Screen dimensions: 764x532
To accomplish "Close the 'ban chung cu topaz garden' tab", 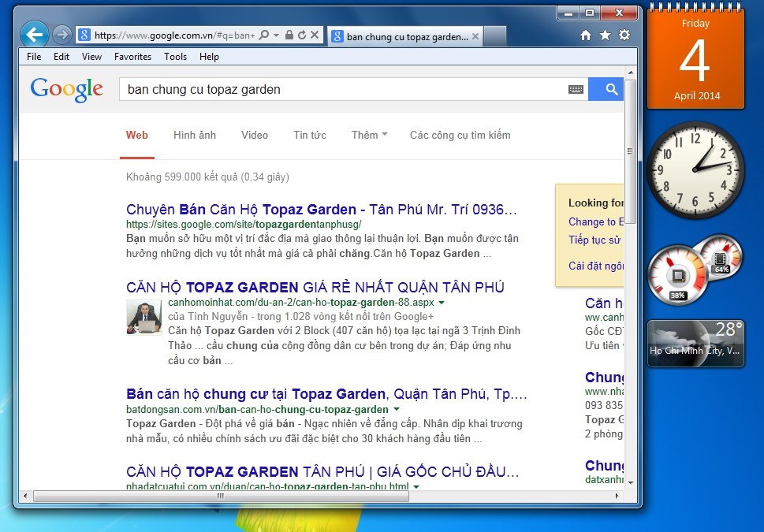I will point(475,36).
